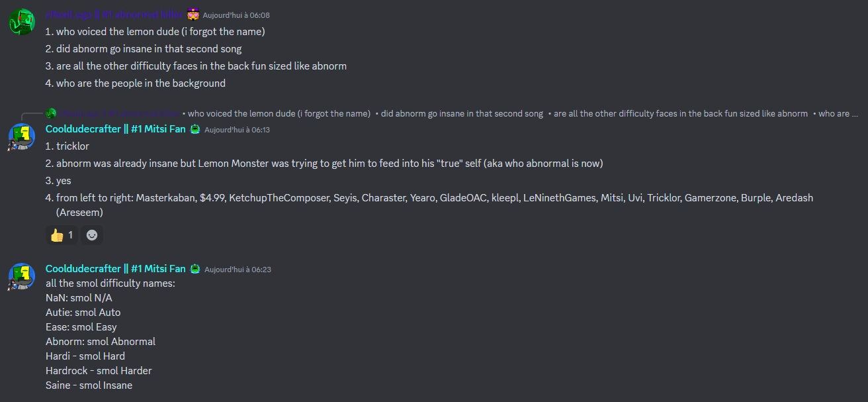The height and width of the screenshot is (402, 868).
Task: Open zRealLego's profile from the 06:08 username
Action: point(114,15)
